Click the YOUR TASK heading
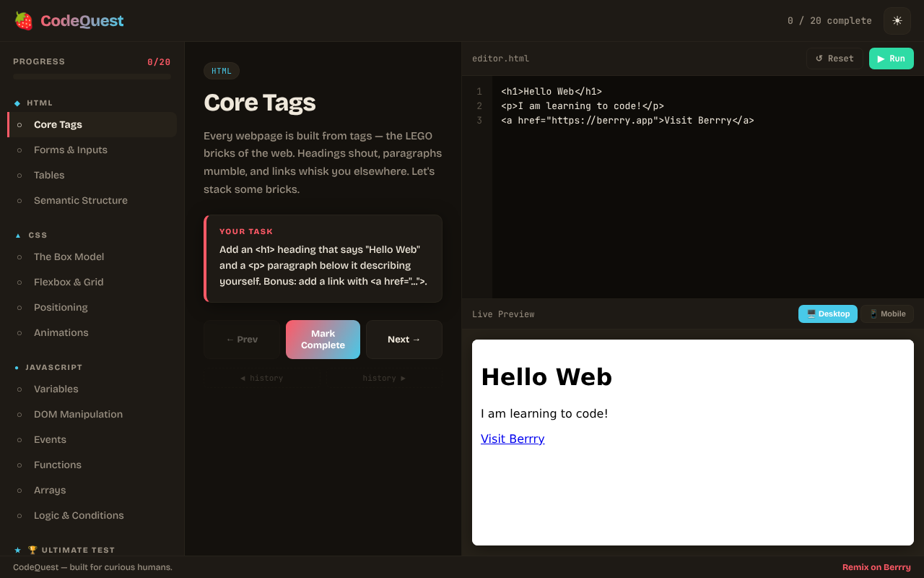 [x=246, y=232]
